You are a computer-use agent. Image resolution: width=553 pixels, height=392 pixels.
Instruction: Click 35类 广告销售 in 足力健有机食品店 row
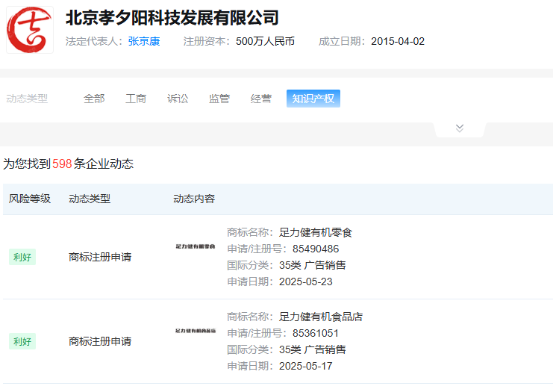(313, 349)
